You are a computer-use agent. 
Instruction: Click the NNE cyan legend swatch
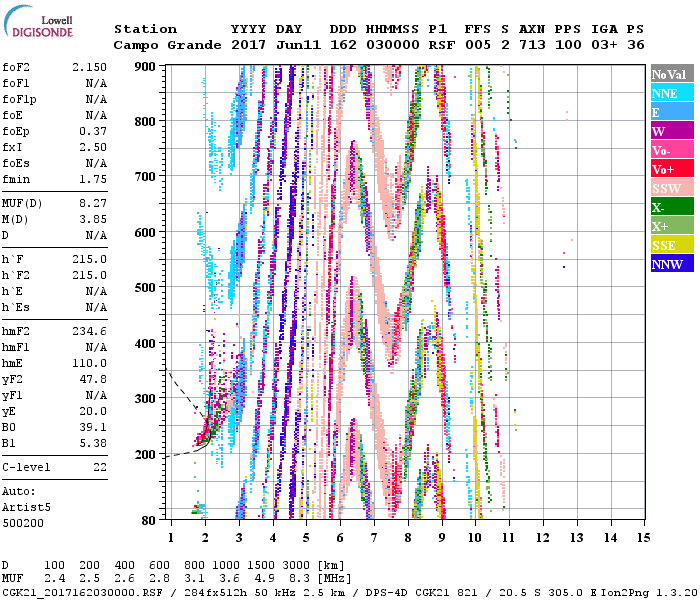tap(670, 93)
